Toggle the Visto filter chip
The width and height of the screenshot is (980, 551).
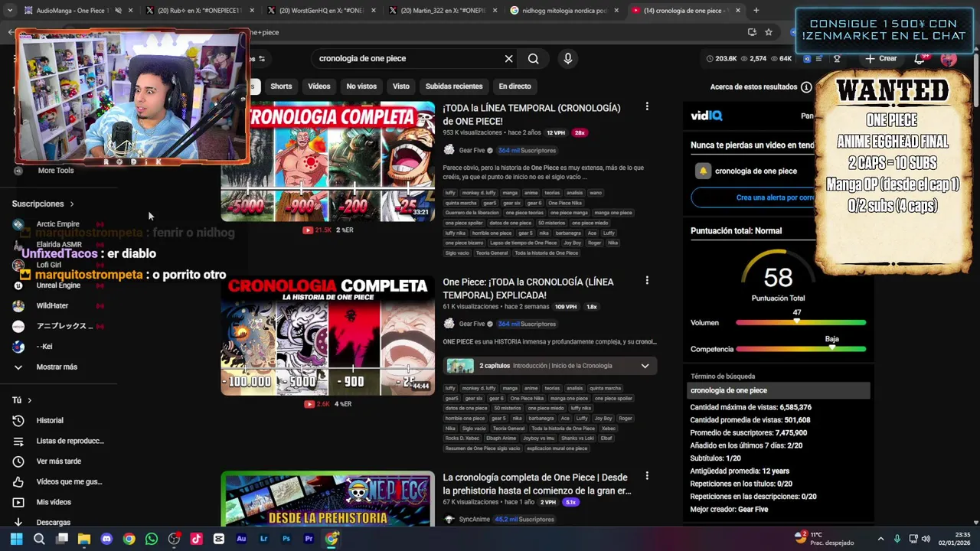tap(401, 86)
